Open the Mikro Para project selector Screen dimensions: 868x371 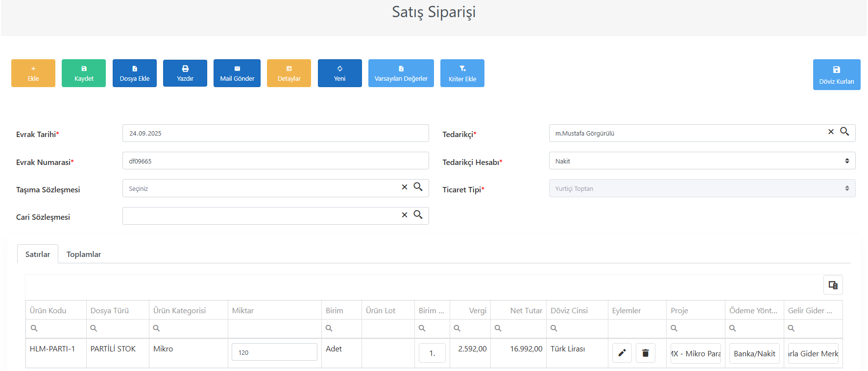coord(696,353)
